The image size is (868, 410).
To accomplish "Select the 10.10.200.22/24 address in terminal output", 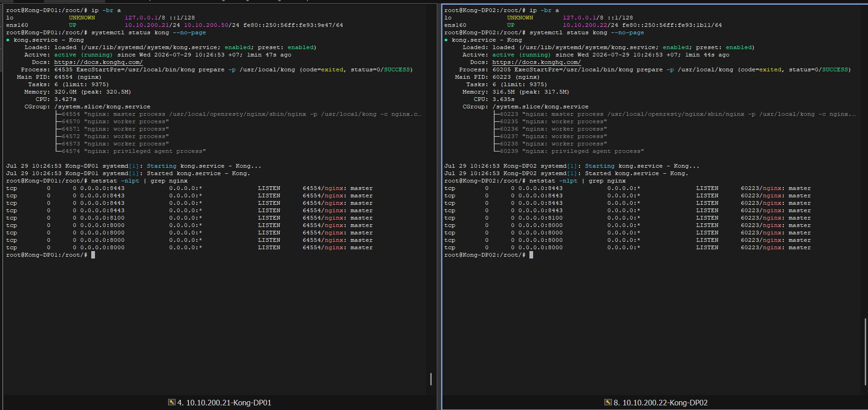I will [x=591, y=25].
